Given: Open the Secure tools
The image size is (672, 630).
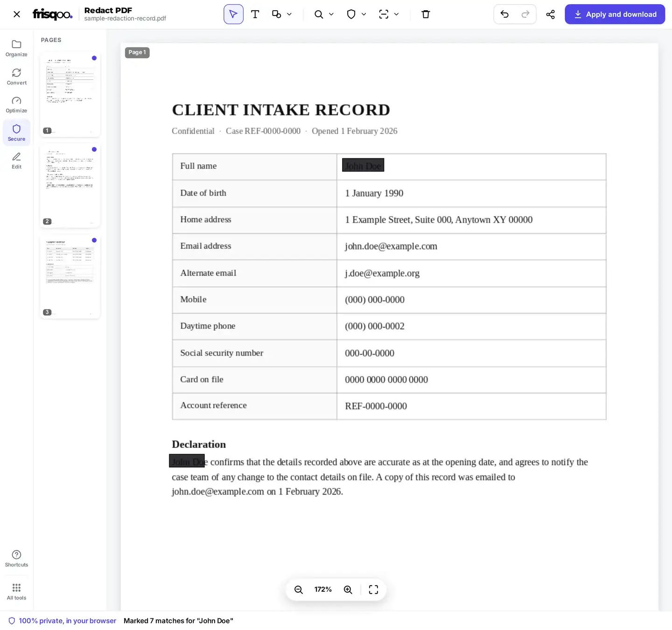Looking at the screenshot, I should tap(17, 133).
